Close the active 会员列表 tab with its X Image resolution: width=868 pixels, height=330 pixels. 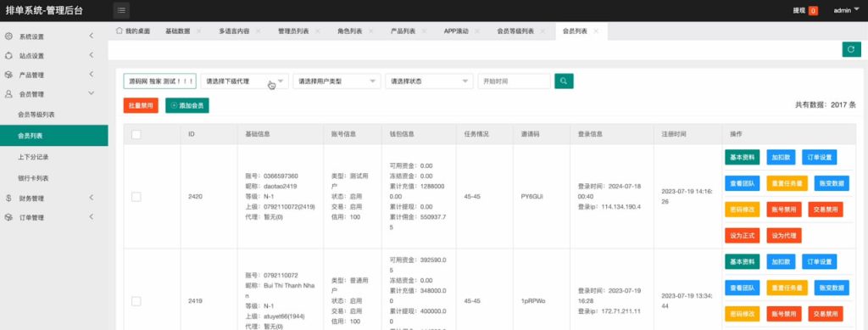[x=596, y=31]
